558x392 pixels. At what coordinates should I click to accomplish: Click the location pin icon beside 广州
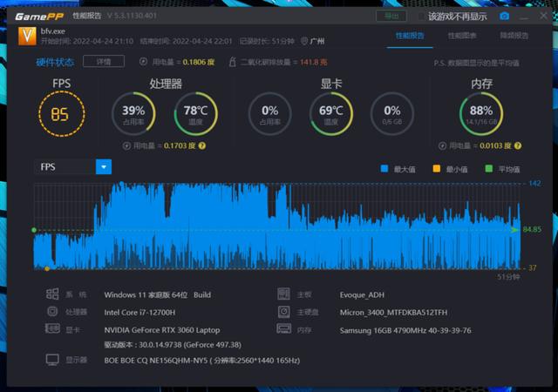304,41
